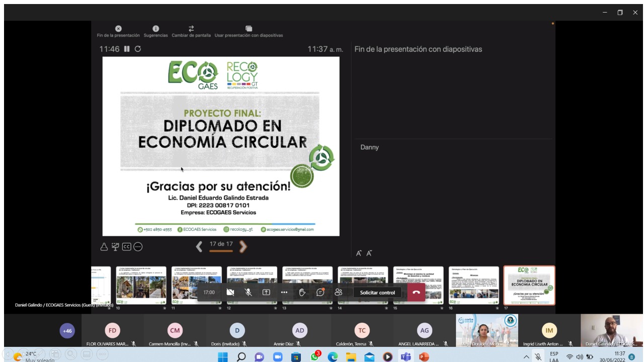644x362 pixels.
Task: Click the End presentation X icon
Action: pos(118,29)
